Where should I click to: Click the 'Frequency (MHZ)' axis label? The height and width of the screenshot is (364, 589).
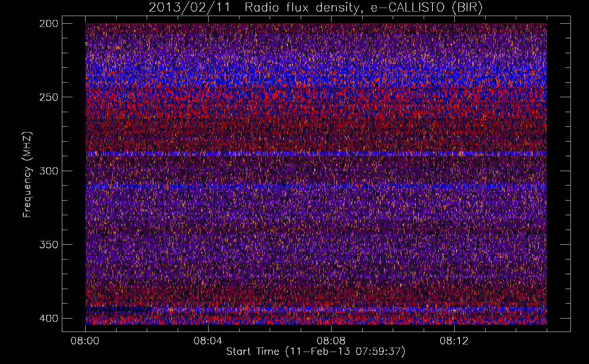[28, 175]
